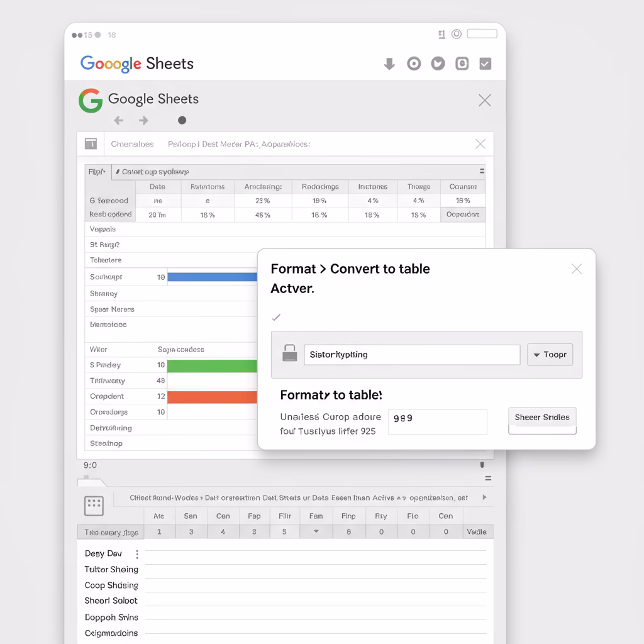Click the Rwtertoms column header
Screen dimensions: 644x644
pyautogui.click(x=208, y=187)
